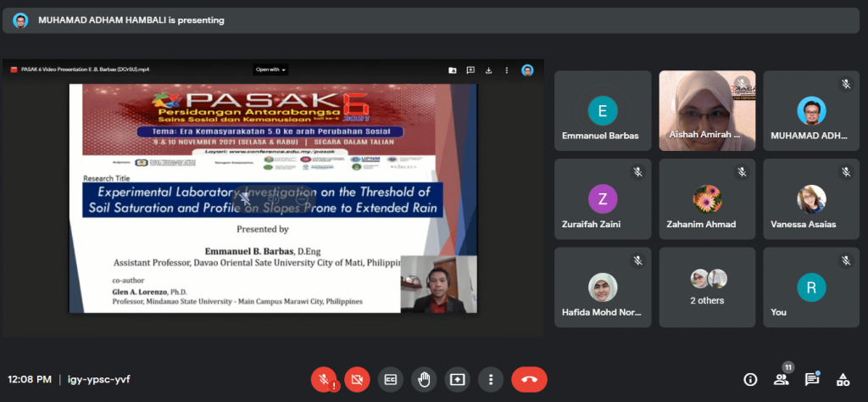Click the minus icon on the presentation overlay
The width and height of the screenshot is (868, 402).
point(303,198)
